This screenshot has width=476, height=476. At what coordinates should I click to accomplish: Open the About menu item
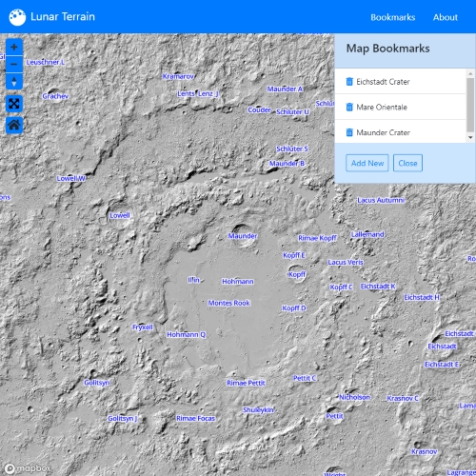[x=446, y=17]
